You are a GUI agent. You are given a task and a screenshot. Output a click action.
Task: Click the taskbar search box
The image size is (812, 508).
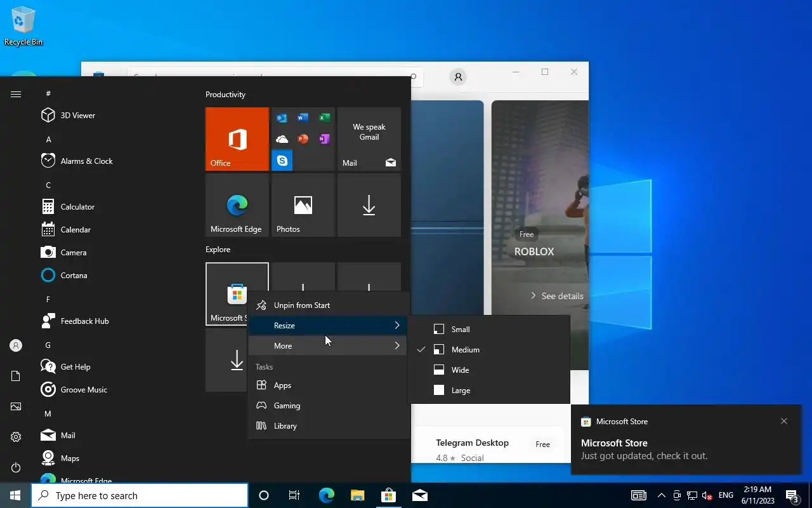[140, 495]
